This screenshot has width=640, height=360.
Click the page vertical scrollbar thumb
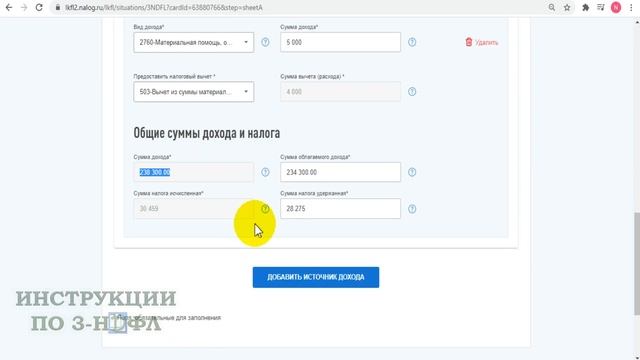coord(637,263)
